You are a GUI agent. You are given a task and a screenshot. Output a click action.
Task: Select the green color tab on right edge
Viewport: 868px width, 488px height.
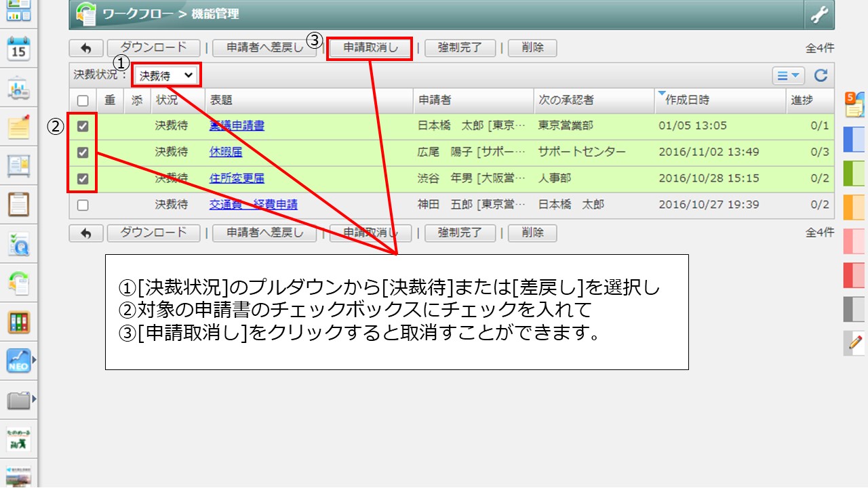tap(855, 173)
